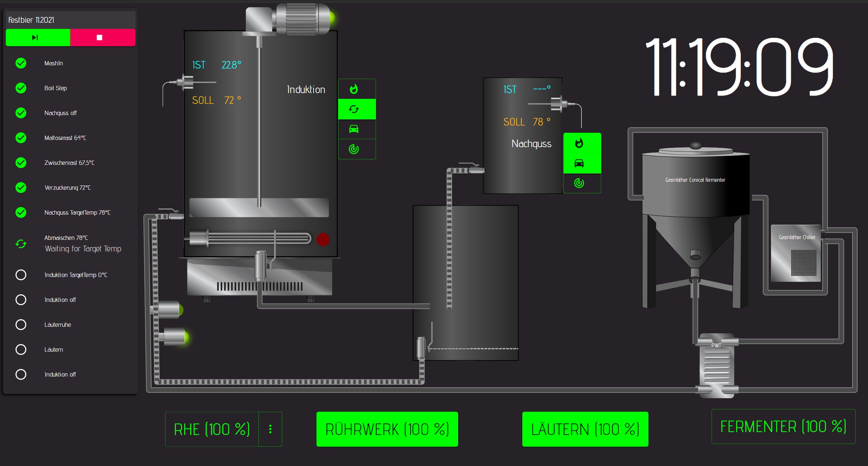Toggle the RÜHRWERK (100 %) actor button
868x466 pixels.
[387, 429]
